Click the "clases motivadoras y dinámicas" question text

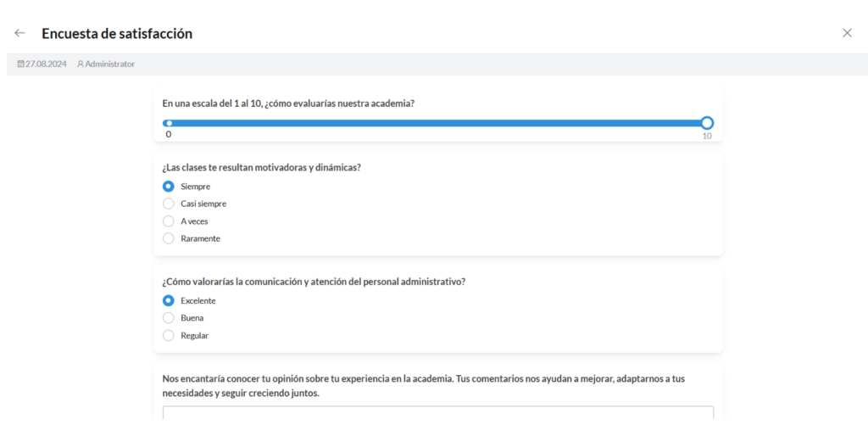tap(261, 167)
